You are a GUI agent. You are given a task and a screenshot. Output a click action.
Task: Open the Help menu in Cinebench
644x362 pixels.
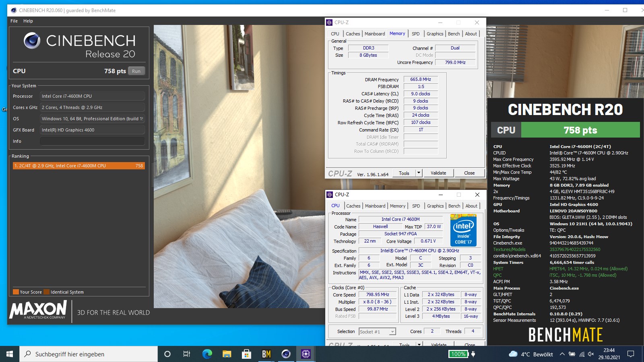(x=28, y=21)
